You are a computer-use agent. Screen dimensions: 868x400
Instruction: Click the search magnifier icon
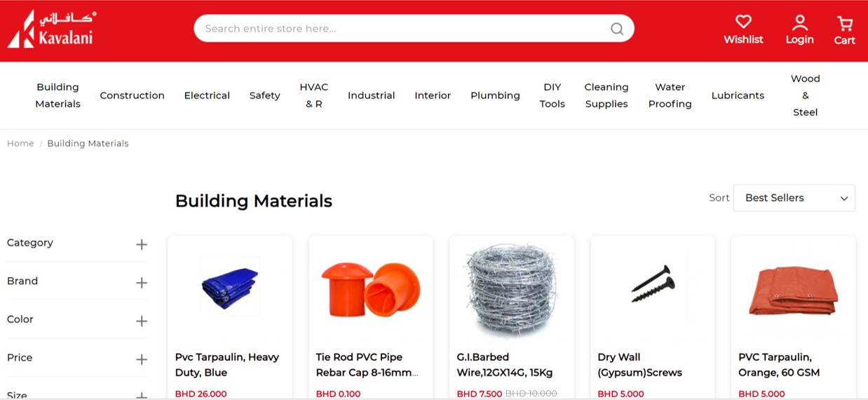tap(617, 29)
